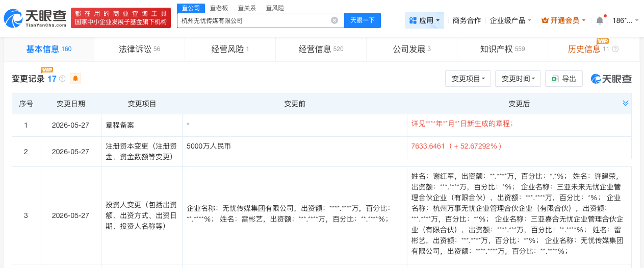644x268 pixels.
Task: Open the 经营信息 tab
Action: tap(321, 49)
